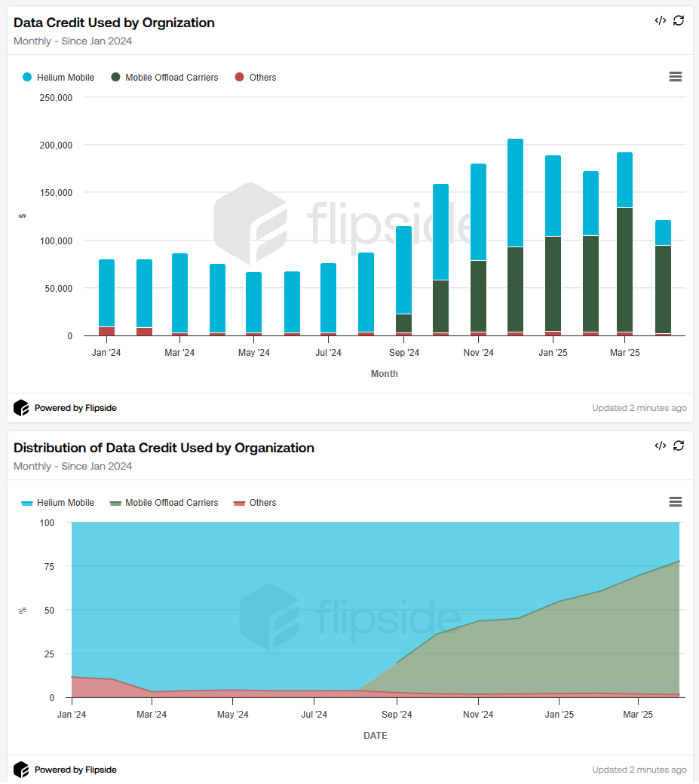Toggle Helium Mobile series in bar chart

coord(65,78)
